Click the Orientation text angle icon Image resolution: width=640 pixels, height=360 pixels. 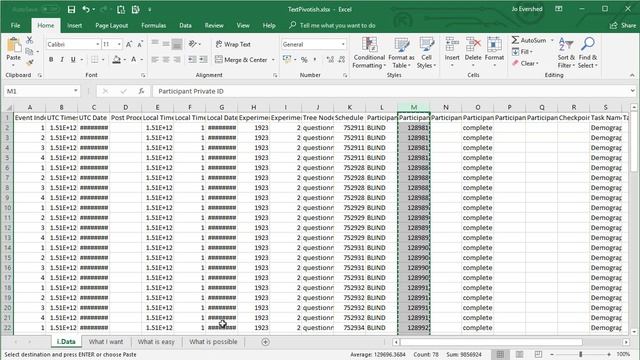(x=193, y=44)
